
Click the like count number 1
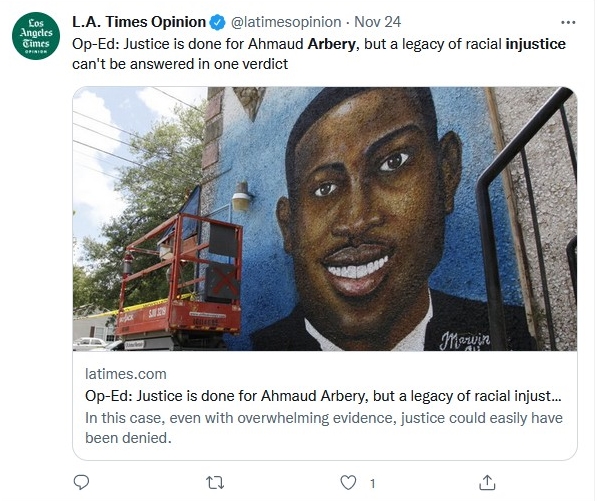[373, 484]
